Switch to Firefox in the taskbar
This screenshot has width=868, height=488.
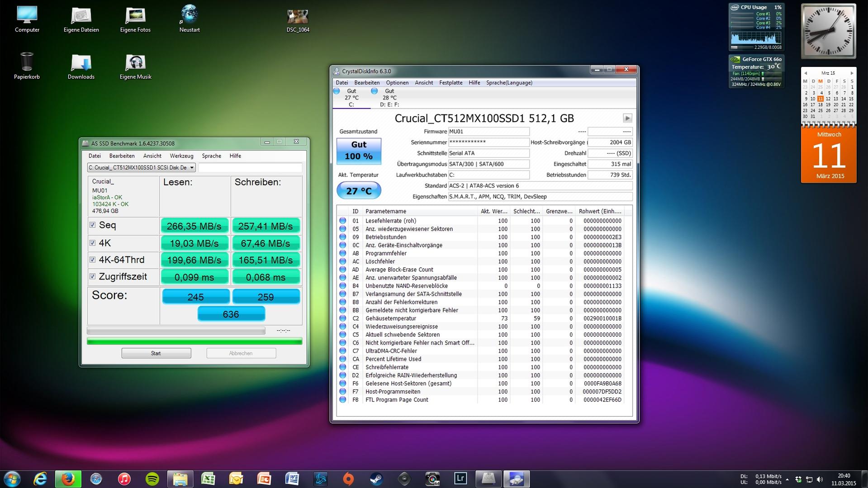click(68, 479)
